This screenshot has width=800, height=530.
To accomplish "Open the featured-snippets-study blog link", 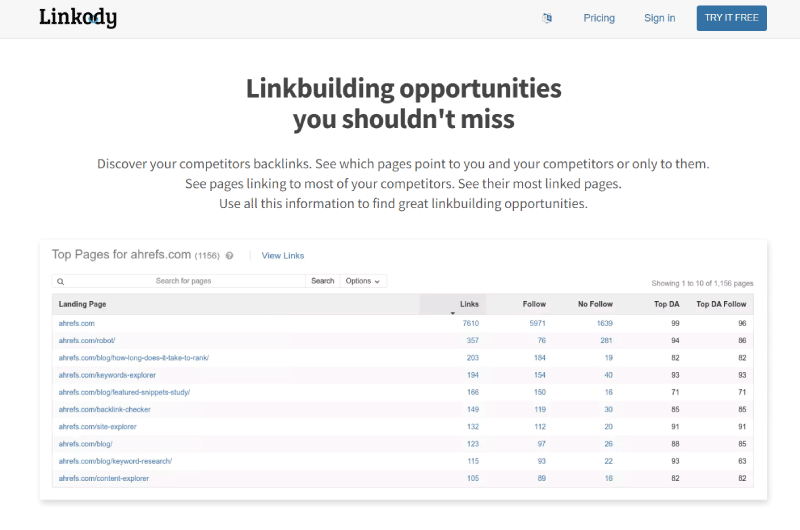I will 124,392.
